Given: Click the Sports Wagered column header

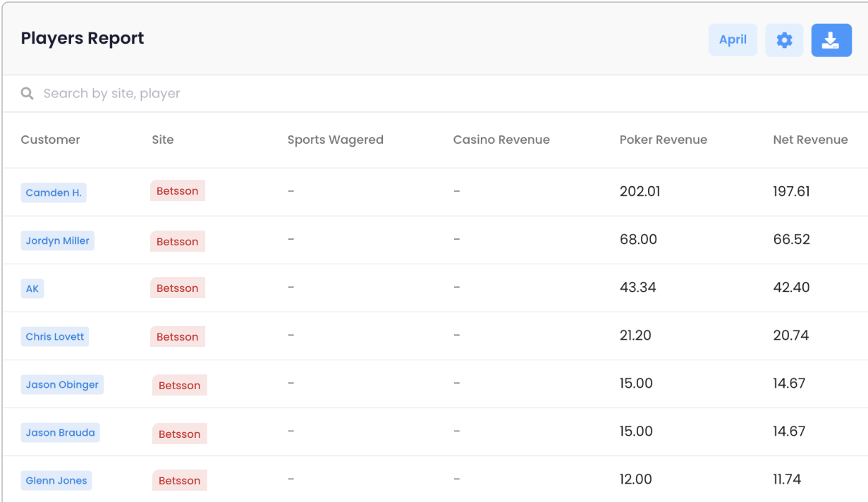Looking at the screenshot, I should pyautogui.click(x=335, y=140).
